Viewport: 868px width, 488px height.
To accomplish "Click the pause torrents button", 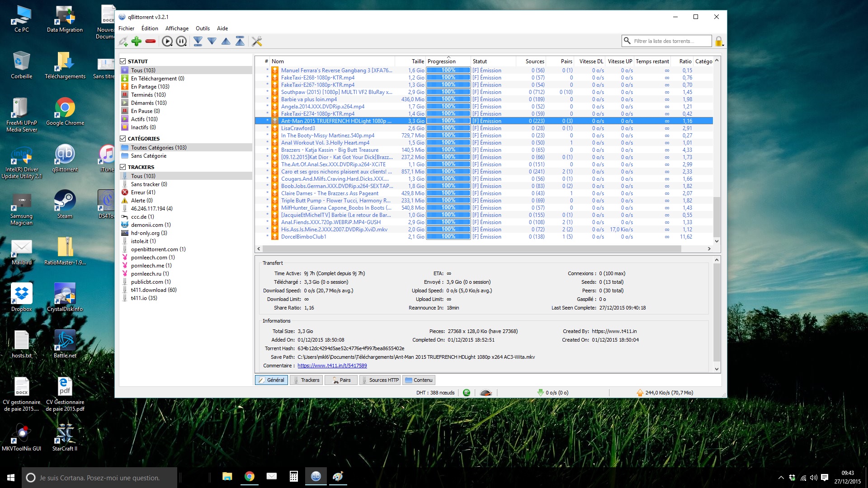I will tap(181, 41).
